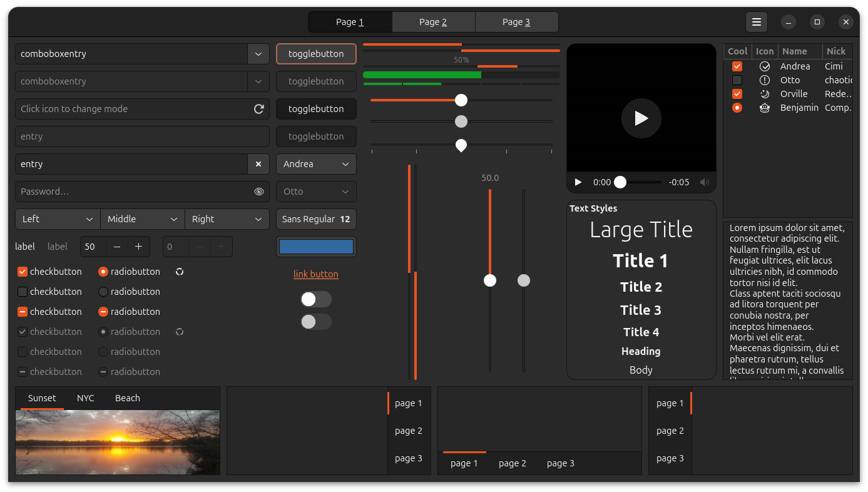This screenshot has height=492, width=868.
Task: Increase spin value with plus button
Action: [139, 247]
